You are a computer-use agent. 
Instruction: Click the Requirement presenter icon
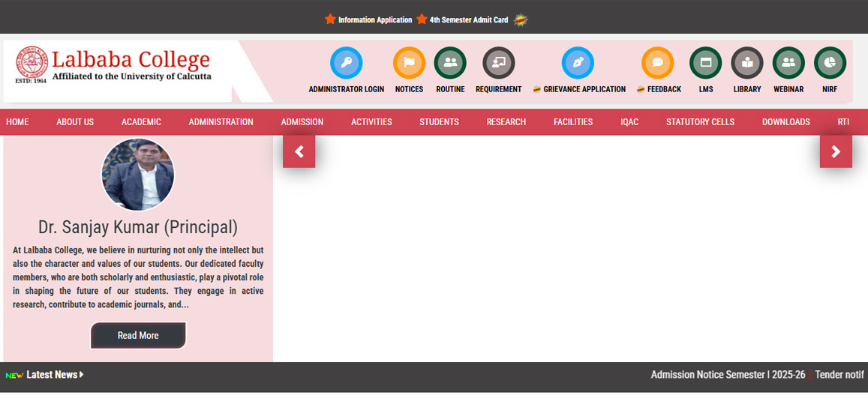pos(499,62)
